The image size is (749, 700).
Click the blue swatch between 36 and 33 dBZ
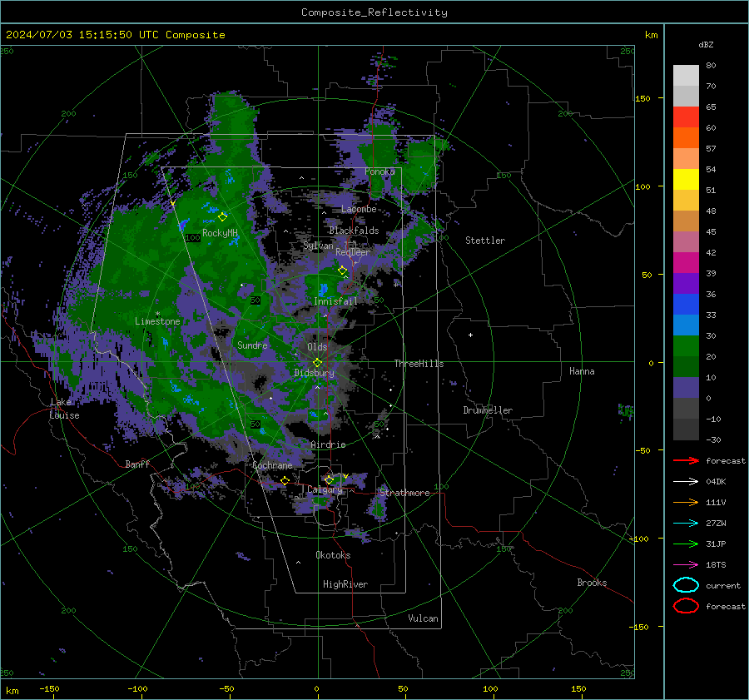pyautogui.click(x=686, y=304)
